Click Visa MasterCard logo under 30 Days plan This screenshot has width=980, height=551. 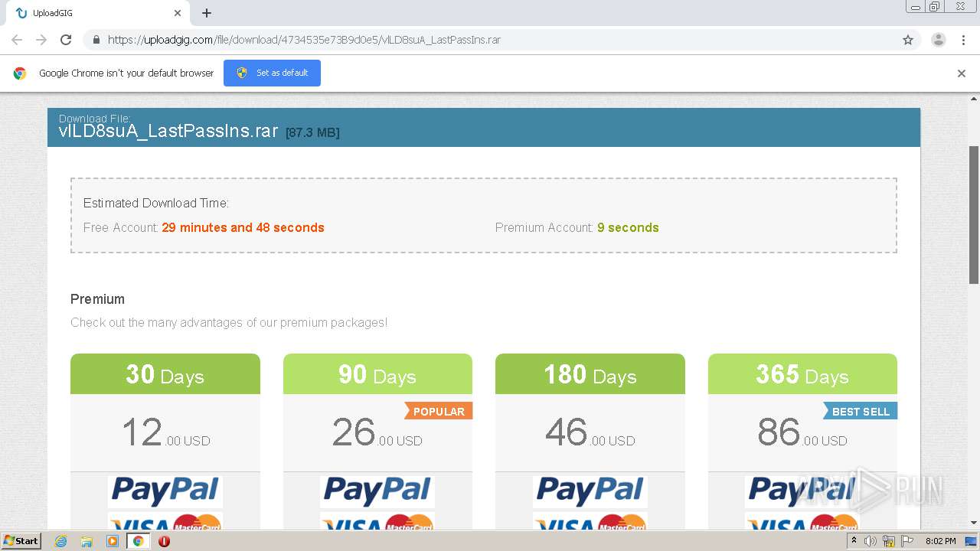coord(165,522)
